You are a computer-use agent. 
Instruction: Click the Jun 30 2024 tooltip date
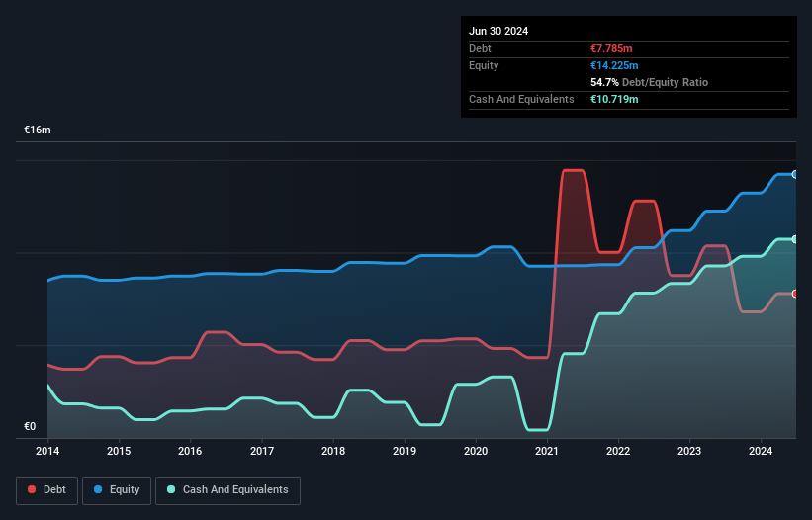[x=498, y=31]
